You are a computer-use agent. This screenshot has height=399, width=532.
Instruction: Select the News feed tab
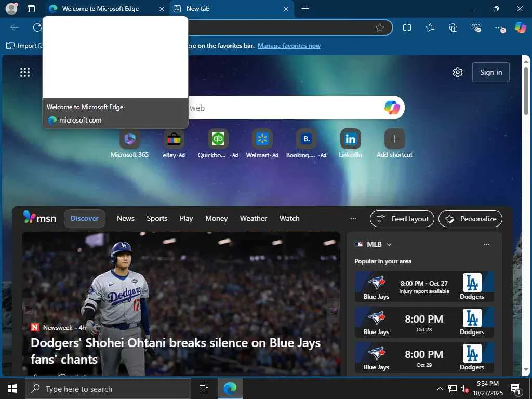[126, 219]
